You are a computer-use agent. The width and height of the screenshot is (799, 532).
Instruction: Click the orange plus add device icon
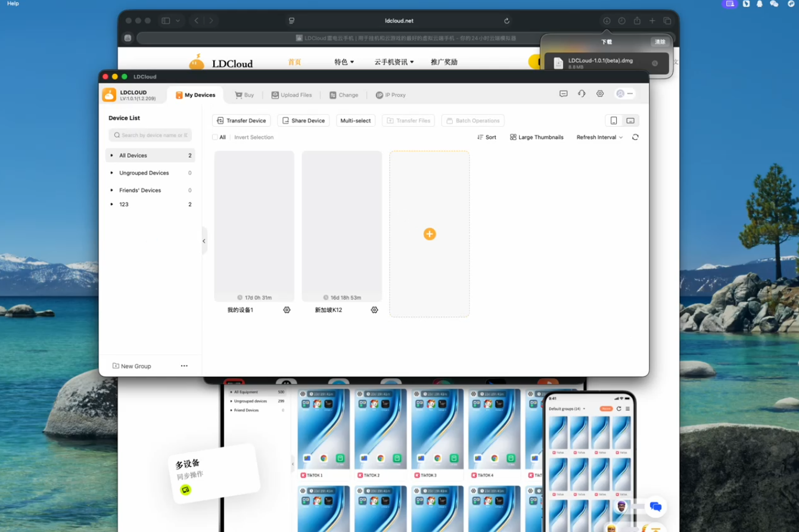(x=430, y=234)
